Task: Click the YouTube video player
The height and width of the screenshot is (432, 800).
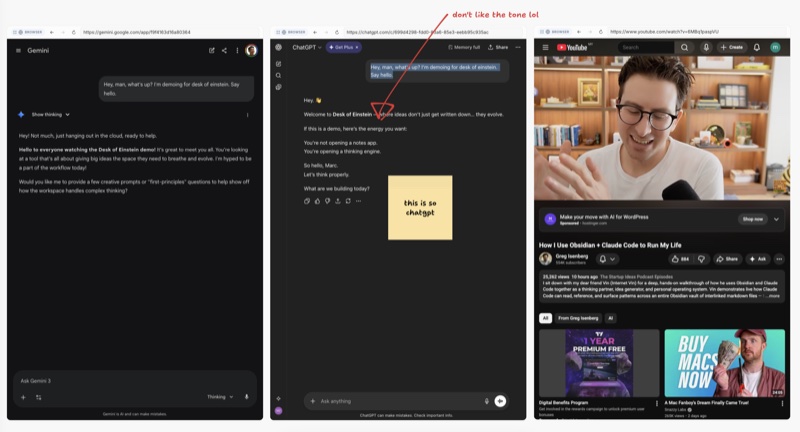Action: pyautogui.click(x=662, y=128)
